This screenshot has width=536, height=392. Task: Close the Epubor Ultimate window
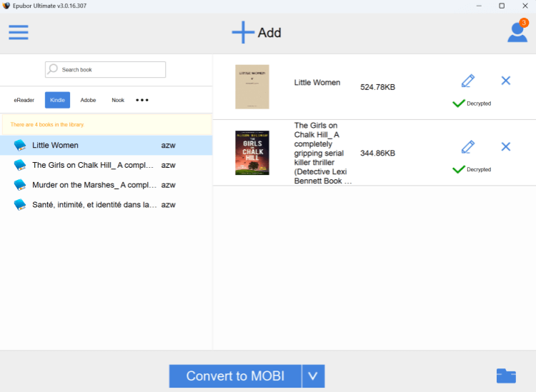[525, 6]
